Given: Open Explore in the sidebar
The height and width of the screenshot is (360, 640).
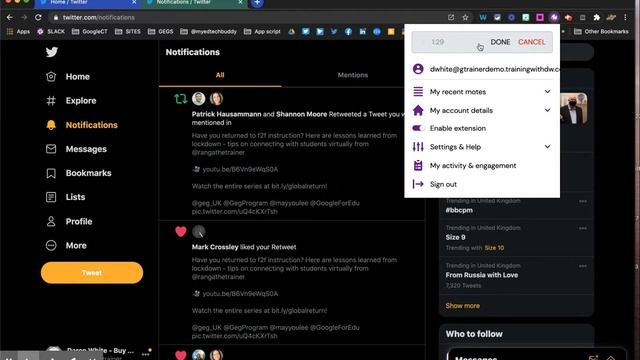Looking at the screenshot, I should coord(71,101).
